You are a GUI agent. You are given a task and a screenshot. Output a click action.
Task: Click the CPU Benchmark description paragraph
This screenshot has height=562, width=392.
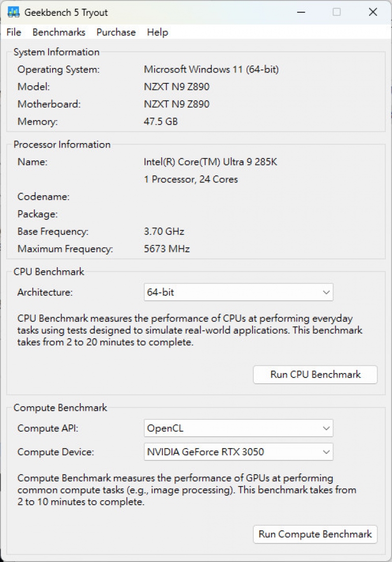190,330
